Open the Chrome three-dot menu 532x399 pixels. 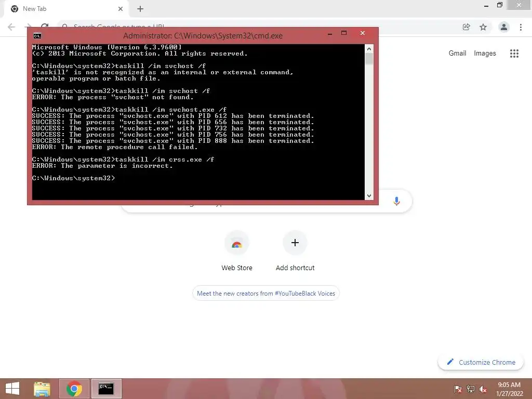[x=521, y=27]
